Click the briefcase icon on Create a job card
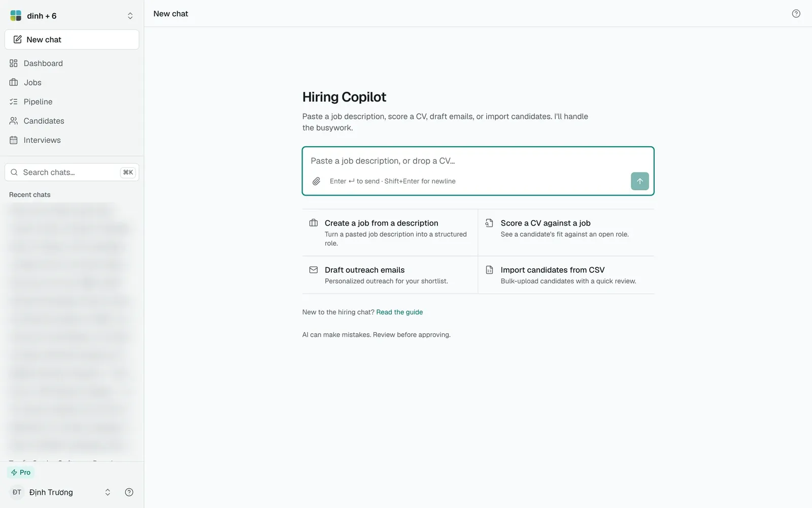This screenshot has width=812, height=508. (x=314, y=223)
